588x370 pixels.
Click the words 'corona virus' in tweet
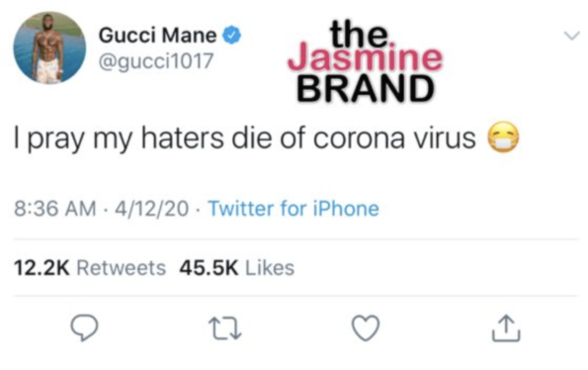[394, 139]
